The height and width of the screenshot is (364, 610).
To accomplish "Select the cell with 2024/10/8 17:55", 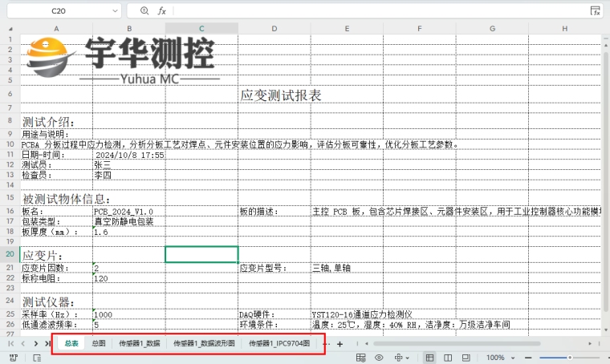I will point(129,155).
